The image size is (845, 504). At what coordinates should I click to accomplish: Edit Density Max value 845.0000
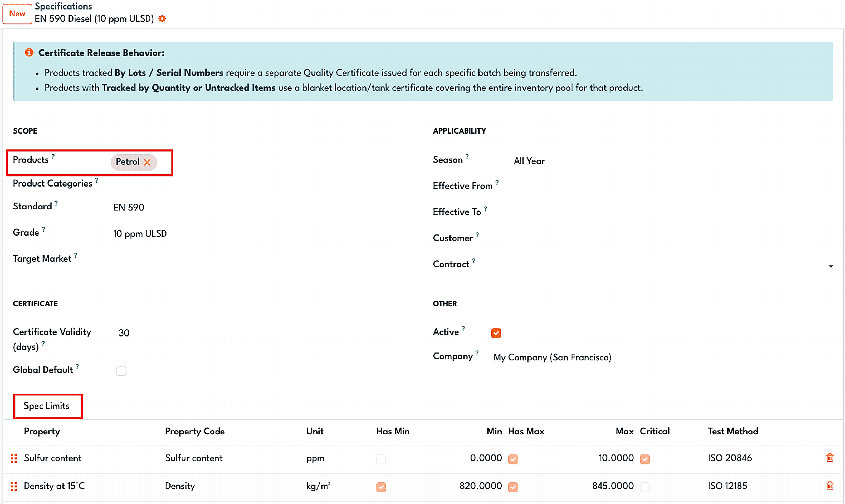coord(613,486)
